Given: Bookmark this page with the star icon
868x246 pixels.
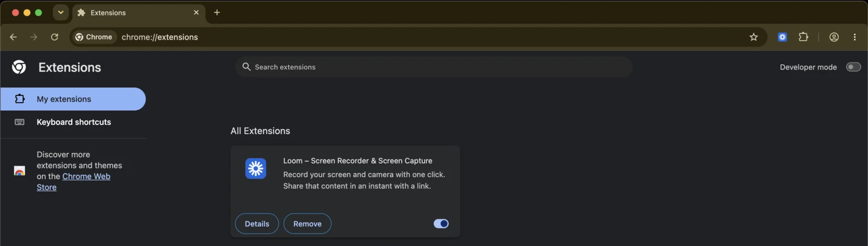Looking at the screenshot, I should [754, 37].
